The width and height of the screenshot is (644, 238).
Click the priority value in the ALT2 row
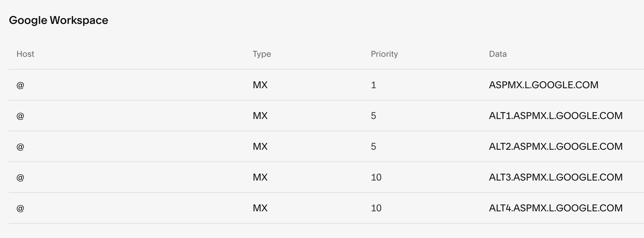click(373, 147)
